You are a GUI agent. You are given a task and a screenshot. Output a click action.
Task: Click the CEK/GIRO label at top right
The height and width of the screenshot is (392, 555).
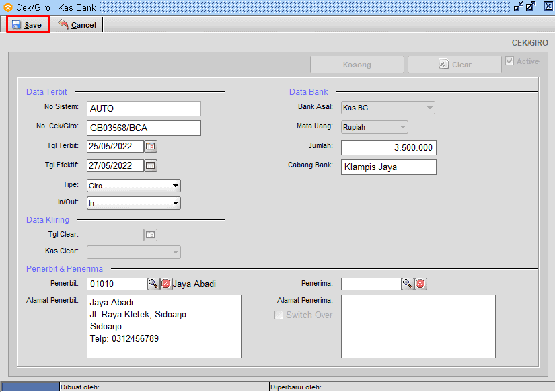pyautogui.click(x=529, y=43)
